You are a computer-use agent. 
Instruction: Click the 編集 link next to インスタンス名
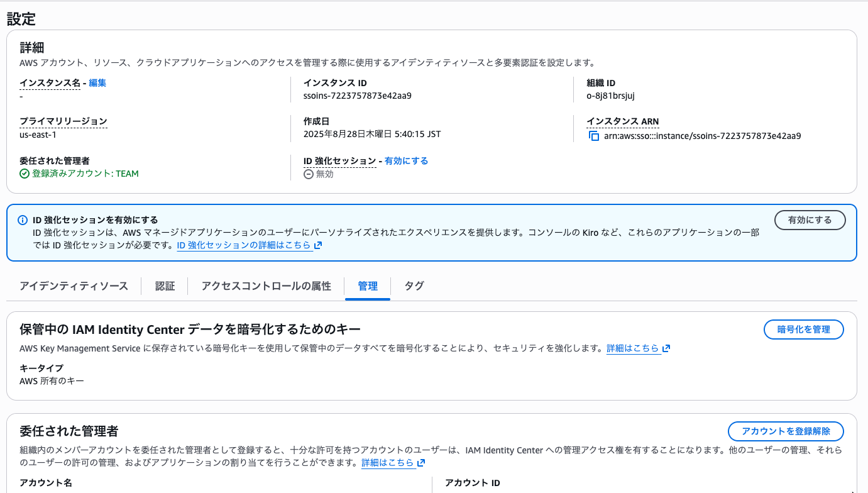tap(97, 82)
